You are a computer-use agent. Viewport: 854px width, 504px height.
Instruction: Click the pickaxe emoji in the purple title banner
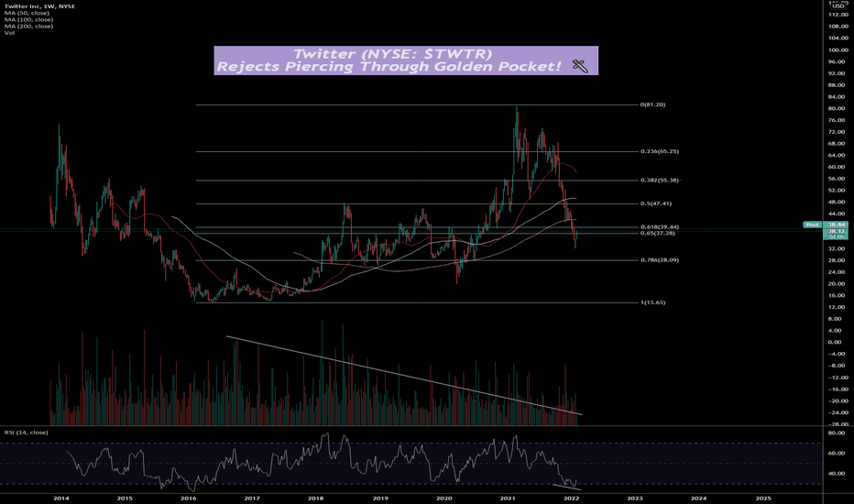coord(580,66)
